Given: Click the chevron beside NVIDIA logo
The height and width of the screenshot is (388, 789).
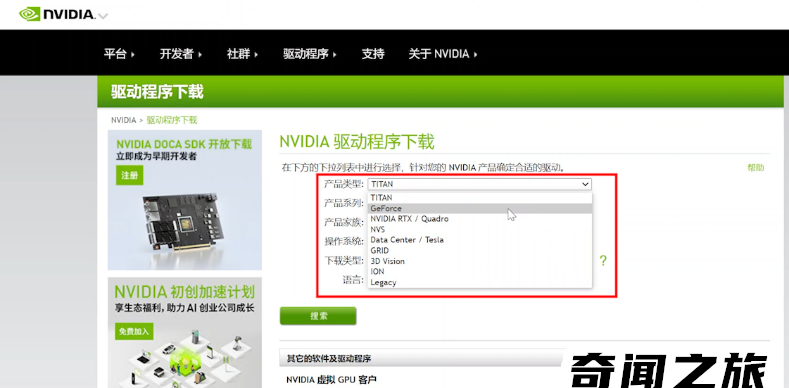Looking at the screenshot, I should pyautogui.click(x=103, y=16).
